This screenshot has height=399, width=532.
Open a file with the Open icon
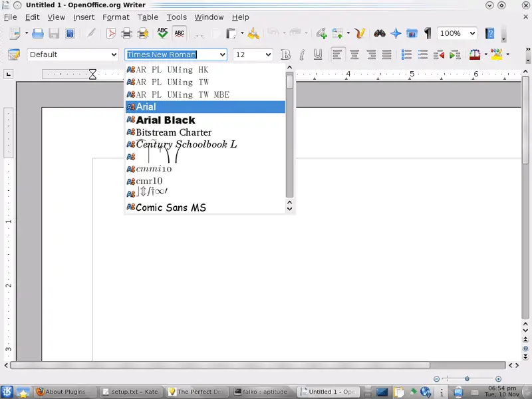pos(38,33)
